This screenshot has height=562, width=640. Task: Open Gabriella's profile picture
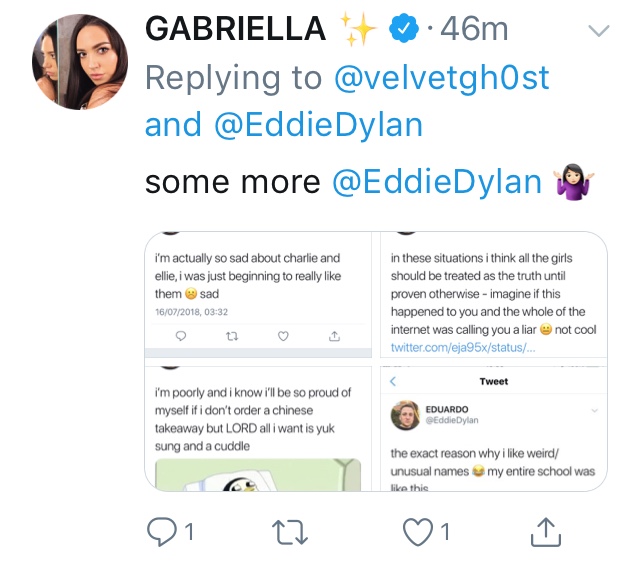pos(80,62)
